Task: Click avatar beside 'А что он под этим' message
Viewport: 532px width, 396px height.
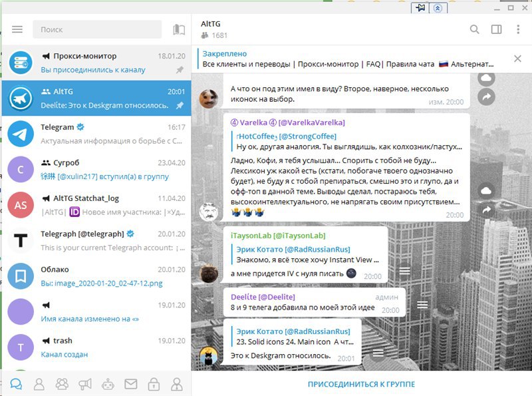Action: tap(208, 99)
